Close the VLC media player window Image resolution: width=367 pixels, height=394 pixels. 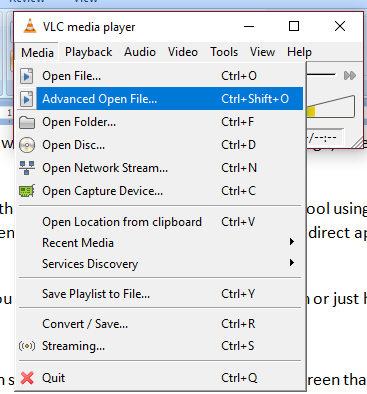pyautogui.click(x=340, y=26)
